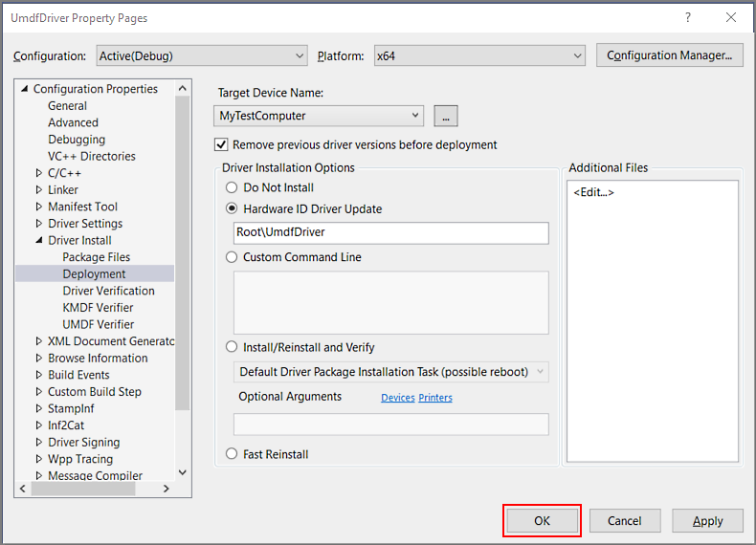Expand the Browse Information node
The image size is (756, 545).
(39, 358)
